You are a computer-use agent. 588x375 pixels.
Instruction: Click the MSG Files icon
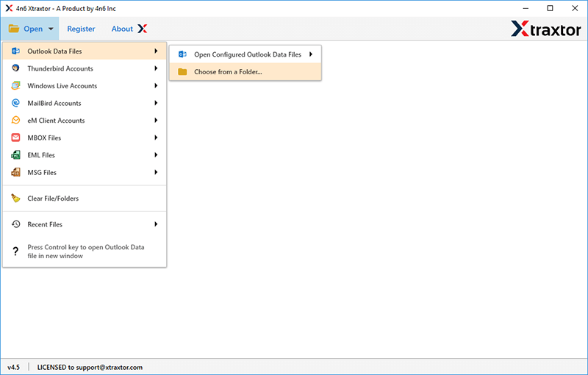point(15,172)
